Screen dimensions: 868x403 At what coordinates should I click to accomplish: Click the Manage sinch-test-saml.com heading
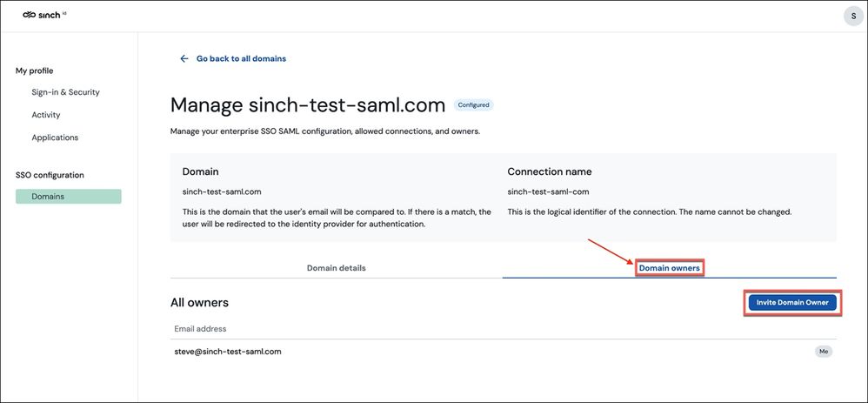coord(308,104)
